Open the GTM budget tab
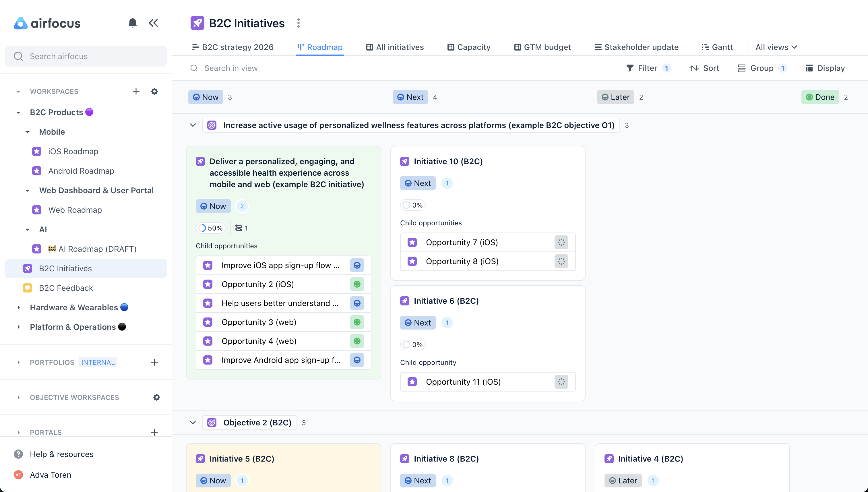 pos(542,47)
